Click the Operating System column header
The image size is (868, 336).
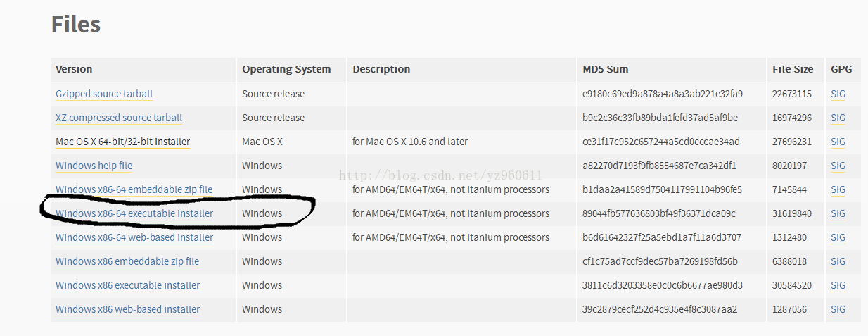click(286, 69)
